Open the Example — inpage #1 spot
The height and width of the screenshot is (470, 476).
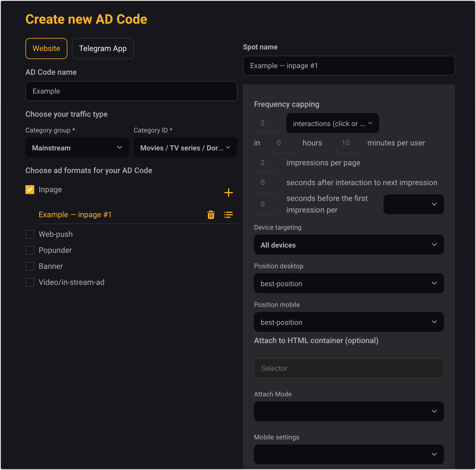[75, 215]
